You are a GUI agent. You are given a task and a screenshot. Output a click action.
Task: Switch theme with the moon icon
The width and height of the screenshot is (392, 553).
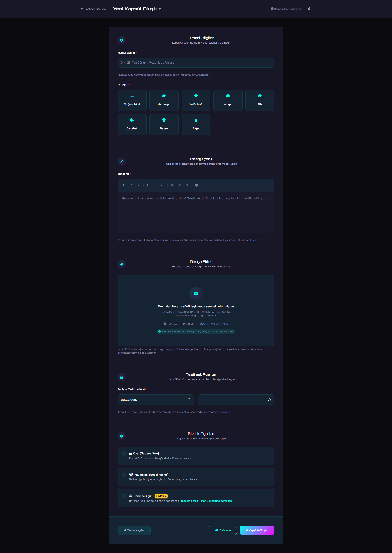[x=310, y=9]
